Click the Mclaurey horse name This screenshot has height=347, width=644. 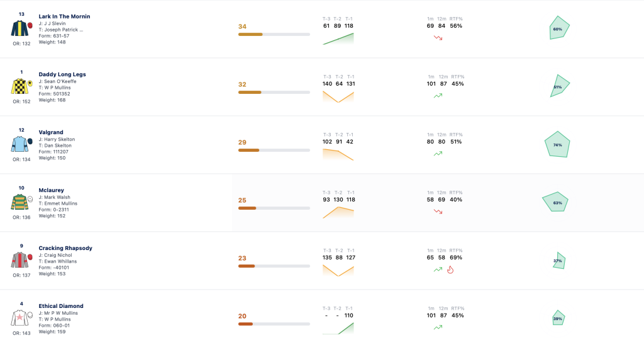click(52, 190)
